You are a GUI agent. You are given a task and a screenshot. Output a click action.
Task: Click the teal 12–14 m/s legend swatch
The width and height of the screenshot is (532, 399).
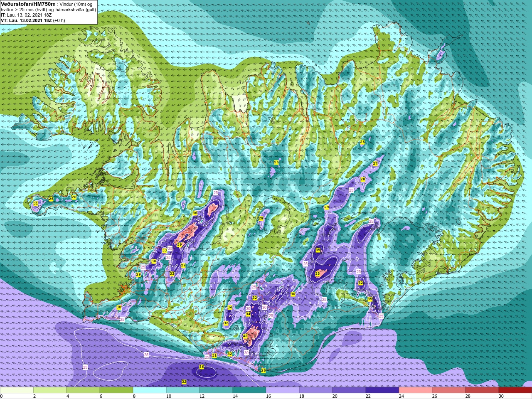coord(216,390)
